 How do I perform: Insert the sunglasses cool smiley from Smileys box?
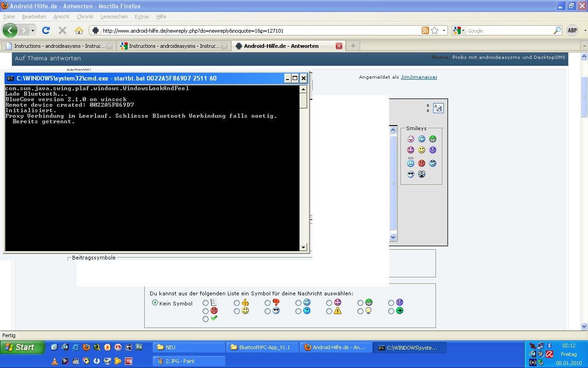[x=411, y=174]
